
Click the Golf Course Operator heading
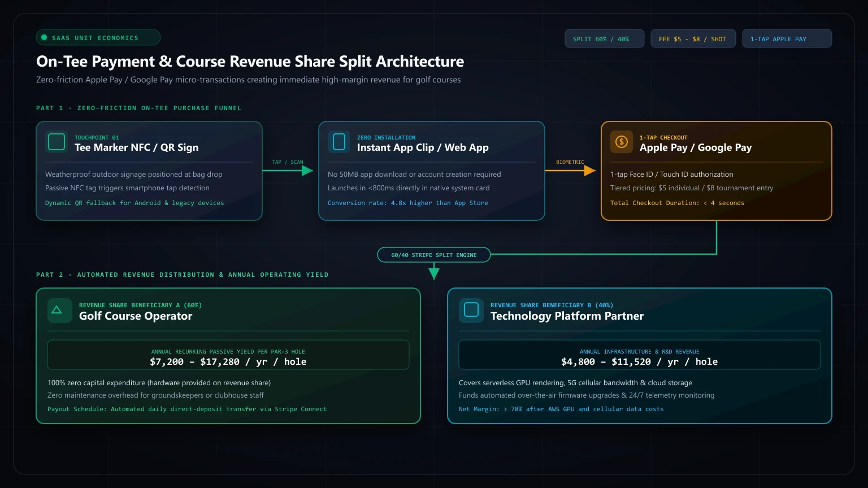point(136,316)
